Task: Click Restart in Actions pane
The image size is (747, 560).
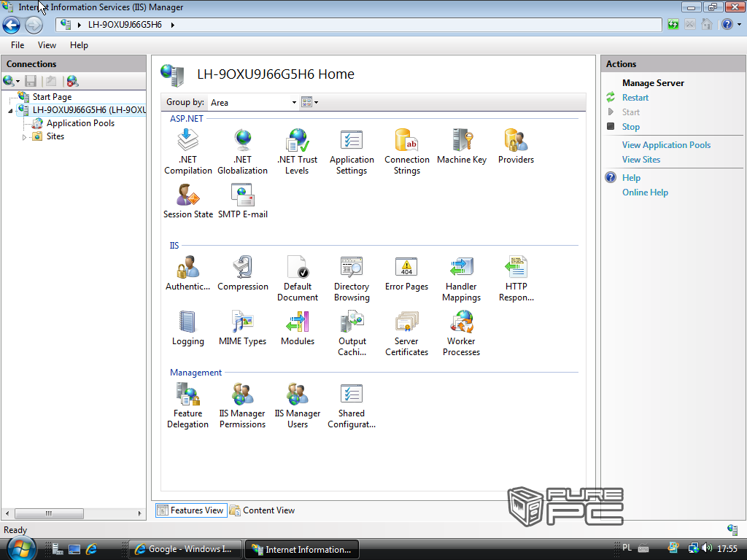Action: [635, 98]
